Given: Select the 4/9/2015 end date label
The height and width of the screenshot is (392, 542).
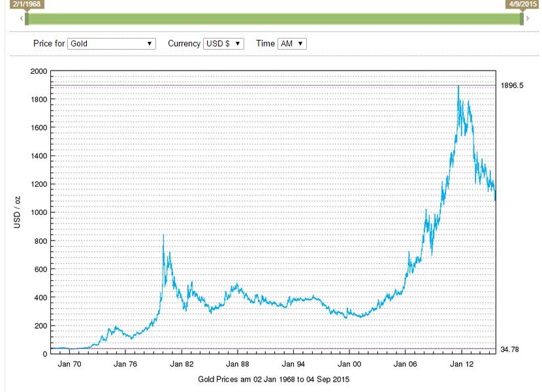Looking at the screenshot, I should [x=522, y=4].
